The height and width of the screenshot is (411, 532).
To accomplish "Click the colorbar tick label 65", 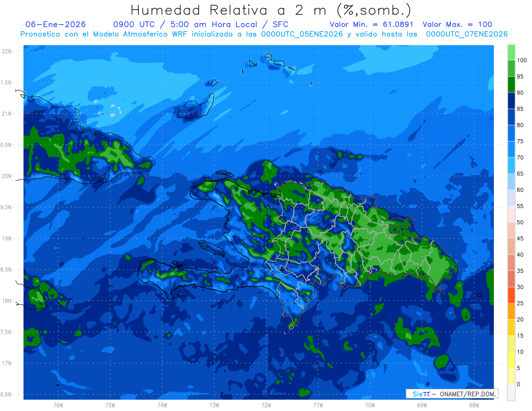I will click(520, 174).
